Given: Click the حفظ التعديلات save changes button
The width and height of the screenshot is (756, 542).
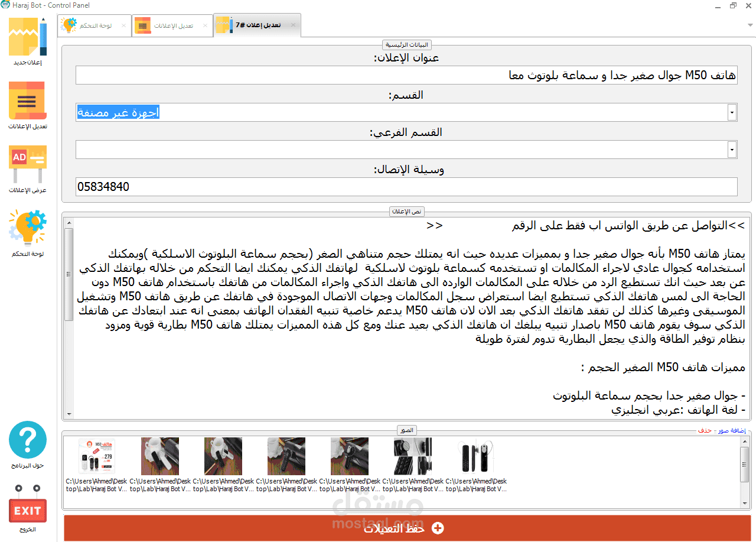Looking at the screenshot, I should pos(408,528).
